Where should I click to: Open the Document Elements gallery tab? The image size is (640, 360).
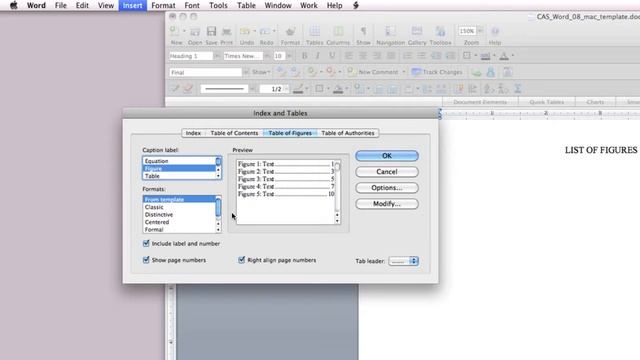[x=480, y=102]
